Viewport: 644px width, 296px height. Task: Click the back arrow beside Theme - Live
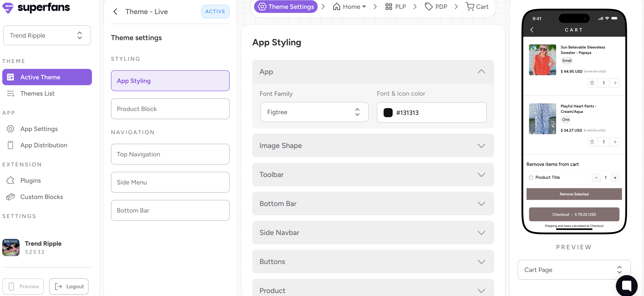point(115,12)
